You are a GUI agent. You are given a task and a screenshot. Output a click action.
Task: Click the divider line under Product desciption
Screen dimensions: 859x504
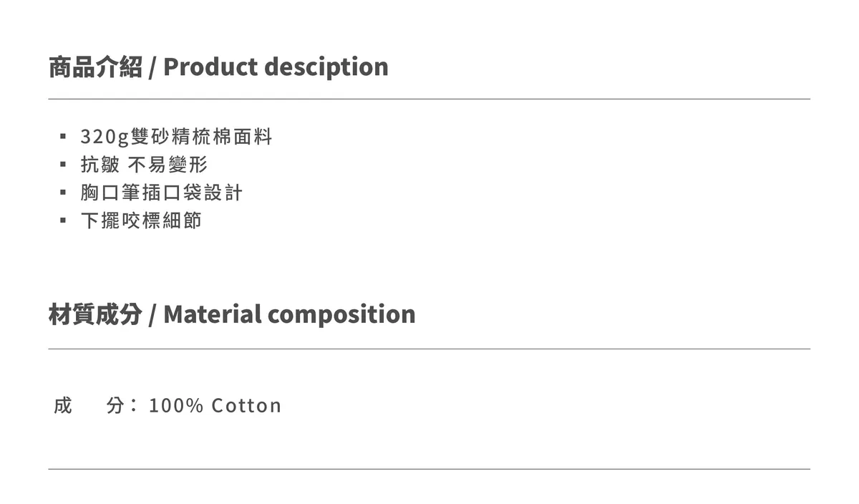tap(429, 99)
